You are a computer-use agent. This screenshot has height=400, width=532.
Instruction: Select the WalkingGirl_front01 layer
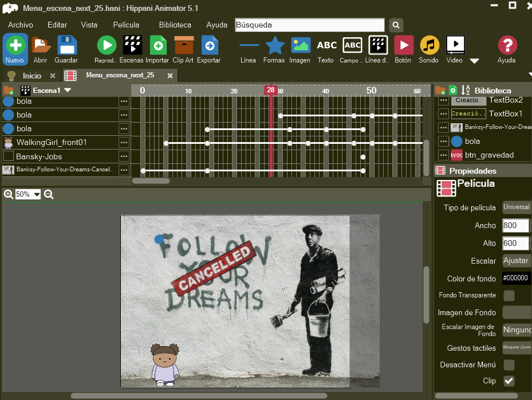52,143
